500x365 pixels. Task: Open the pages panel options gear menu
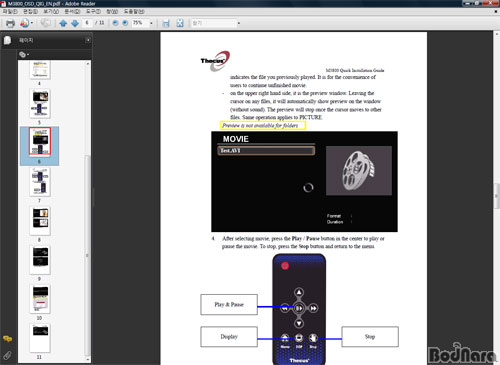[x=24, y=54]
